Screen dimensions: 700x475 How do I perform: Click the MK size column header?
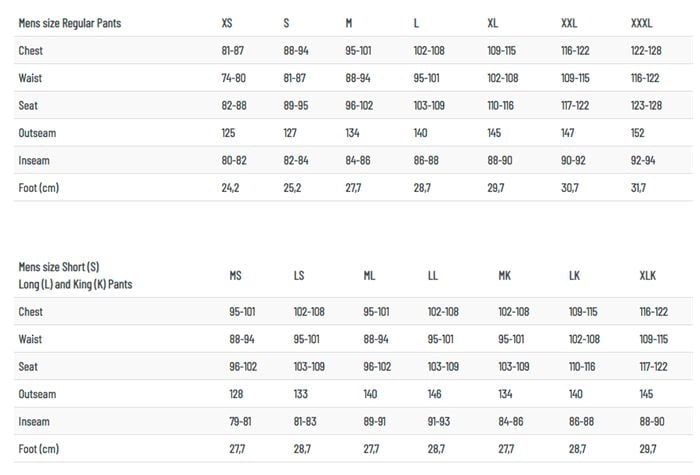click(x=505, y=275)
